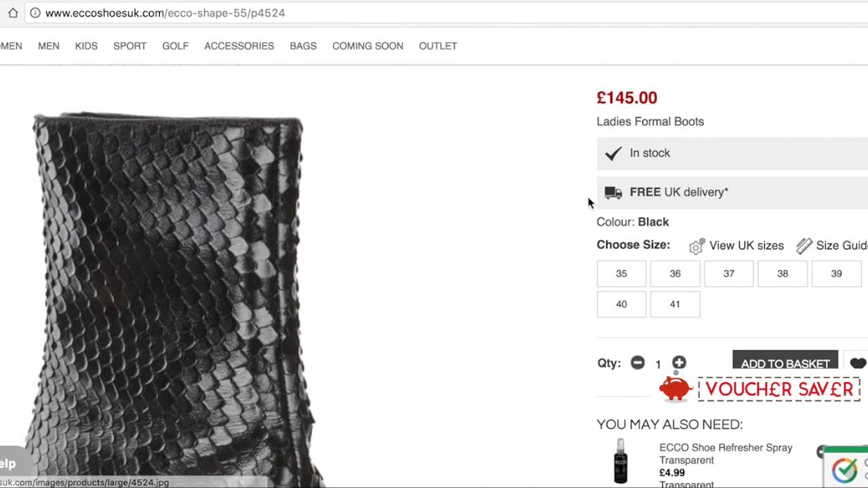
Task: Click the Google trusted store badge
Action: tap(845, 469)
